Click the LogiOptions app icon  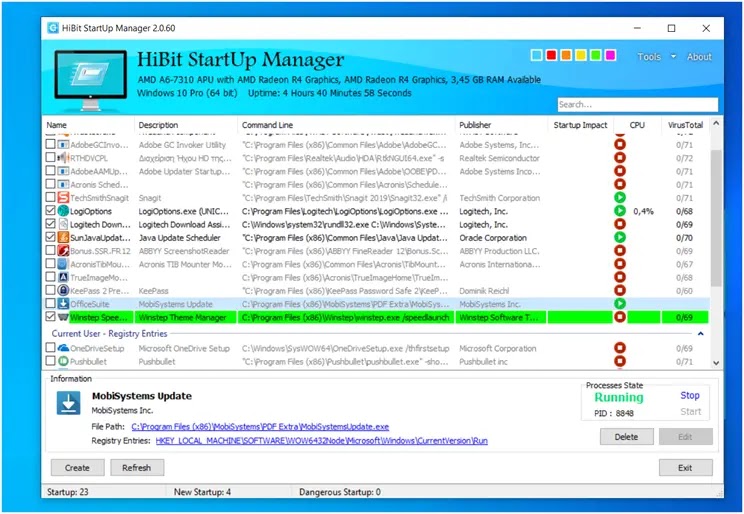tap(63, 211)
